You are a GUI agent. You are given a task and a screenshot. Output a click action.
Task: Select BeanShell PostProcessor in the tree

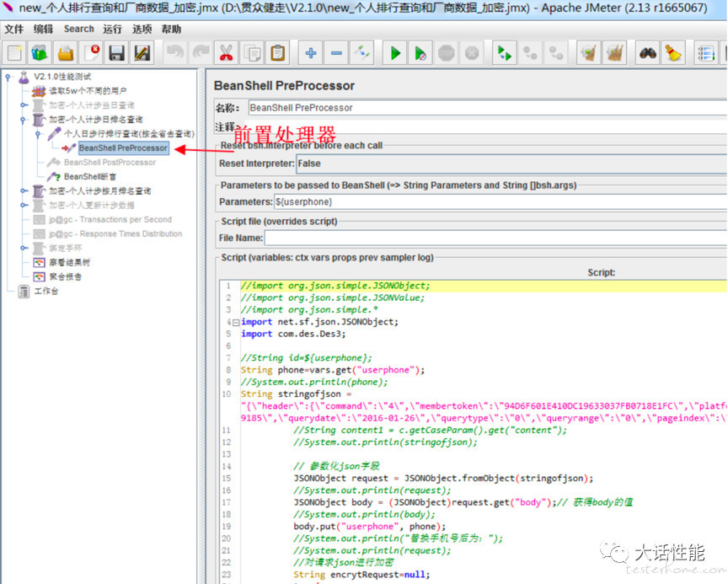pyautogui.click(x=110, y=163)
